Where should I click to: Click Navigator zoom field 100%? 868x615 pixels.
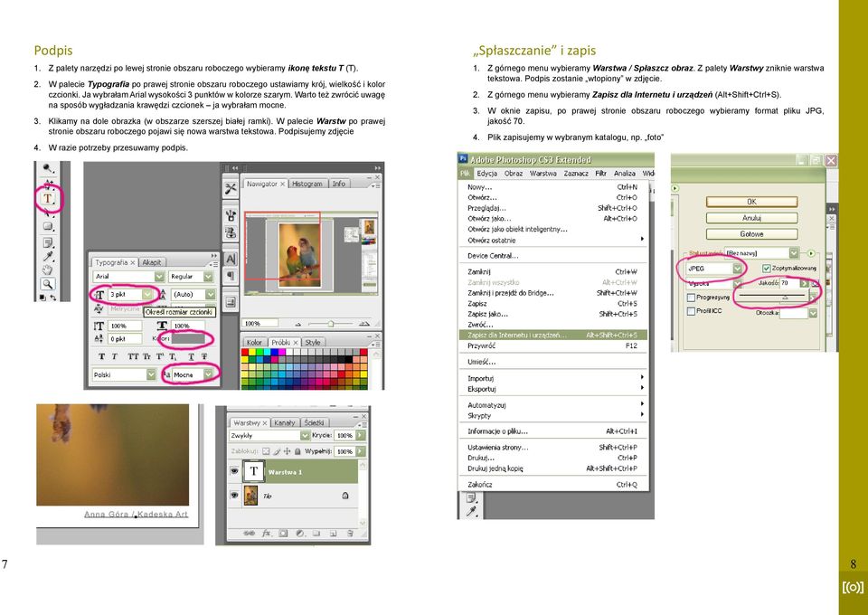click(261, 323)
